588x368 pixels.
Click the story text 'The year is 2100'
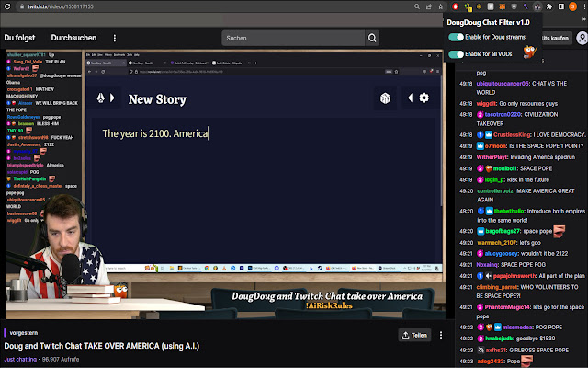tap(137, 133)
